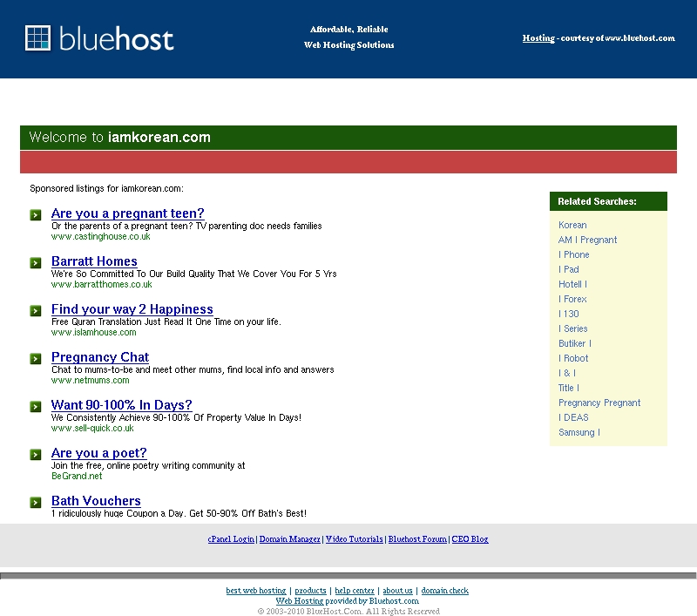This screenshot has width=697, height=616.
Task: Open cPanel Login link
Action: (231, 539)
